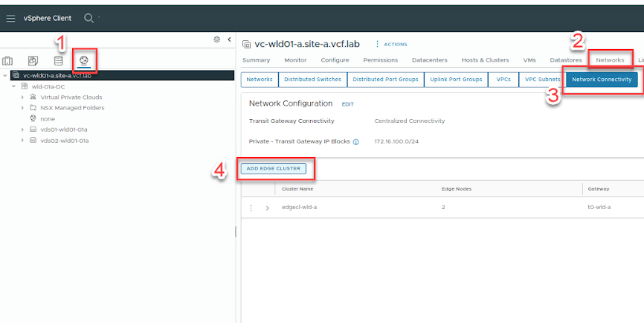Screen dimensions: 644x323
Task: Switch to the Hosts & Clusters tab
Action: point(485,60)
